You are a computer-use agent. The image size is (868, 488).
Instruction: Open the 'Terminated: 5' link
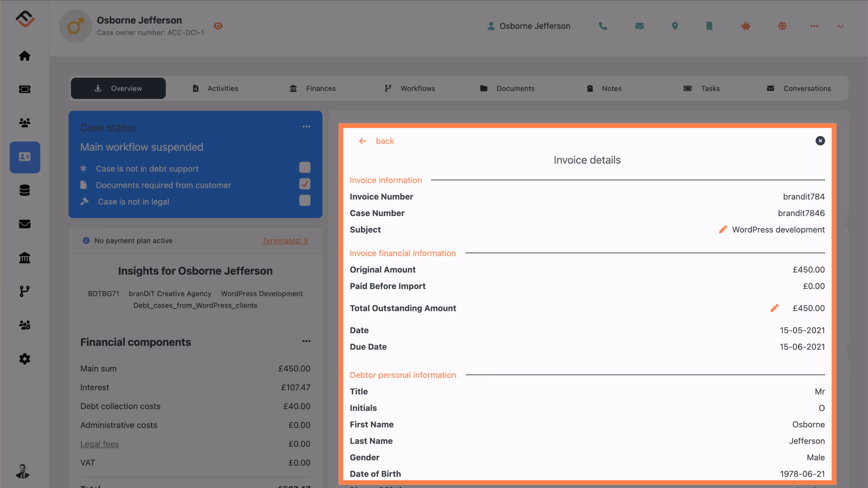coord(285,241)
